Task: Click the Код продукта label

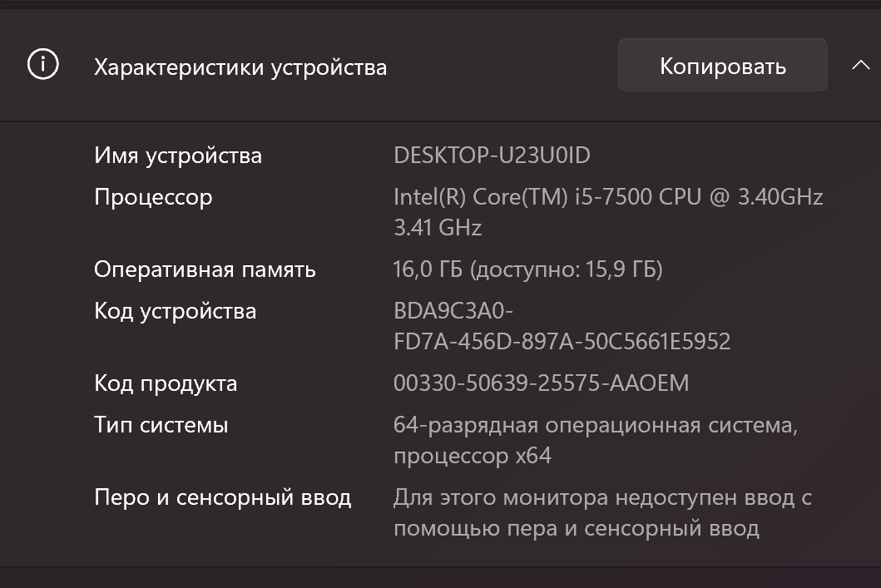Action: click(166, 383)
